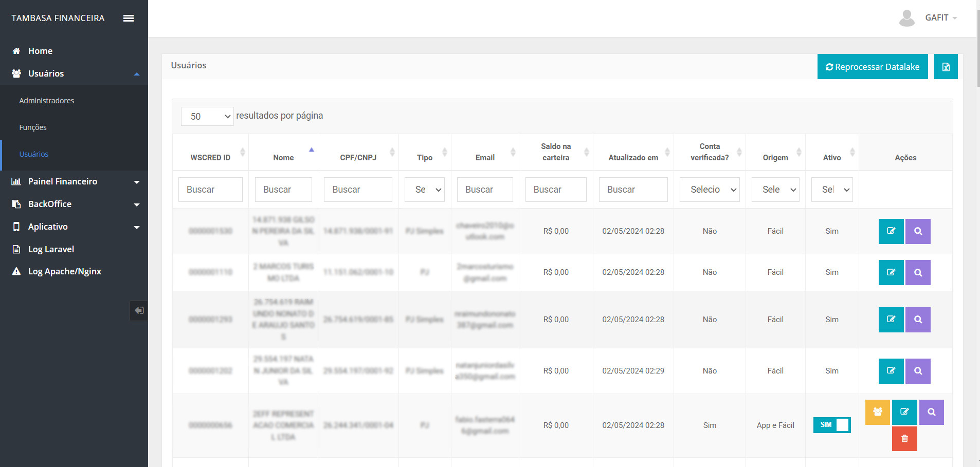This screenshot has width=980, height=467.
Task: Open the Administradores submenu item
Action: coord(47,101)
